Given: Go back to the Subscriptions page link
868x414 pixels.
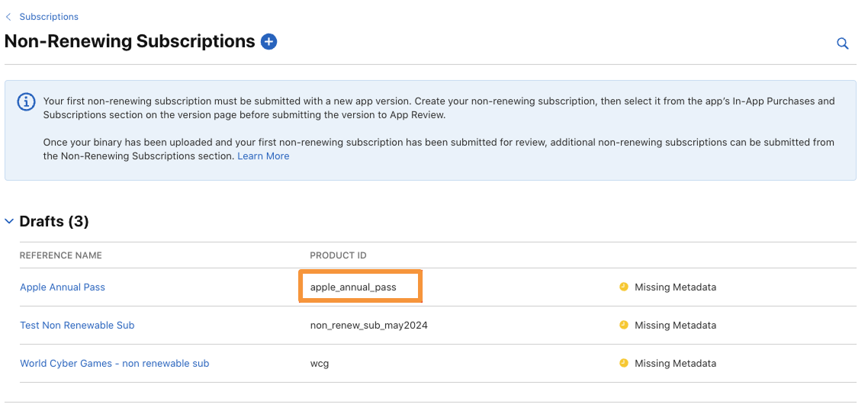Looking at the screenshot, I should (x=49, y=17).
